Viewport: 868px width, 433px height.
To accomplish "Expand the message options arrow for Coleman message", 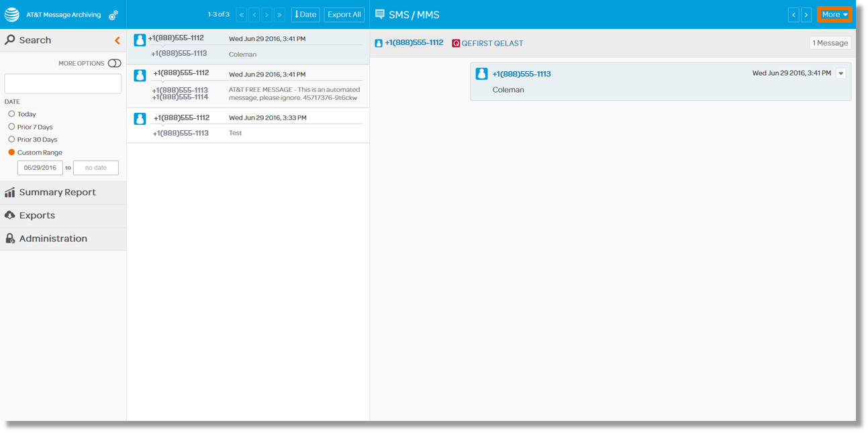I will 840,74.
